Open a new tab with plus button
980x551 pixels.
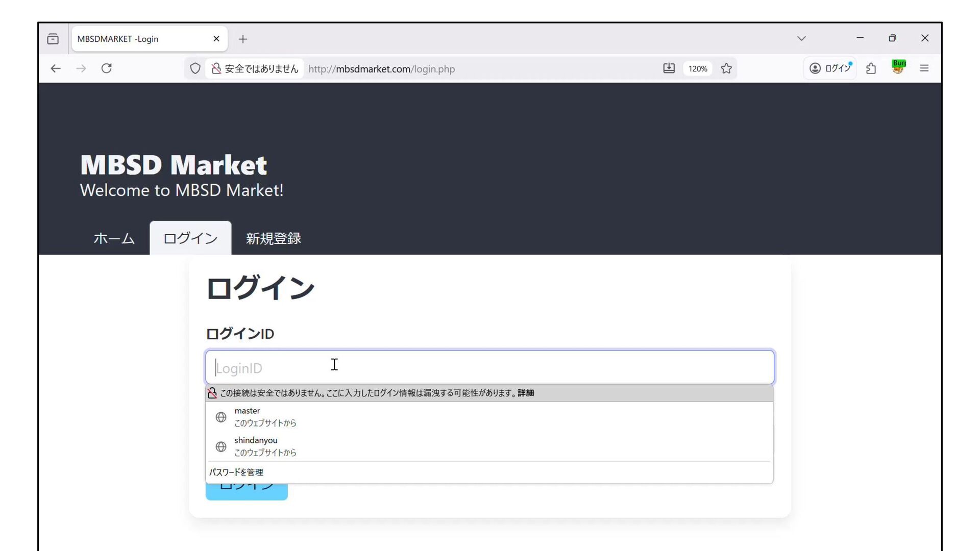click(x=243, y=39)
